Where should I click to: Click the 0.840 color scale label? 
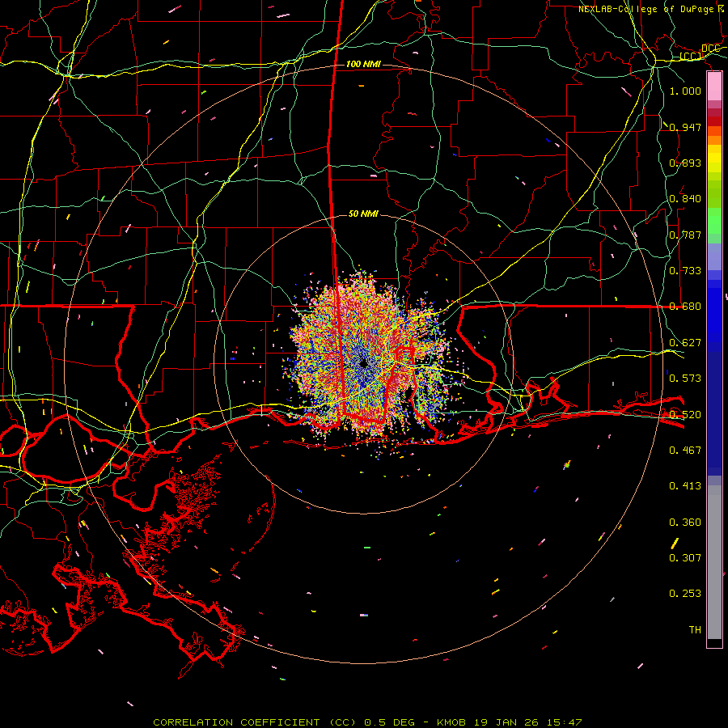tap(685, 199)
